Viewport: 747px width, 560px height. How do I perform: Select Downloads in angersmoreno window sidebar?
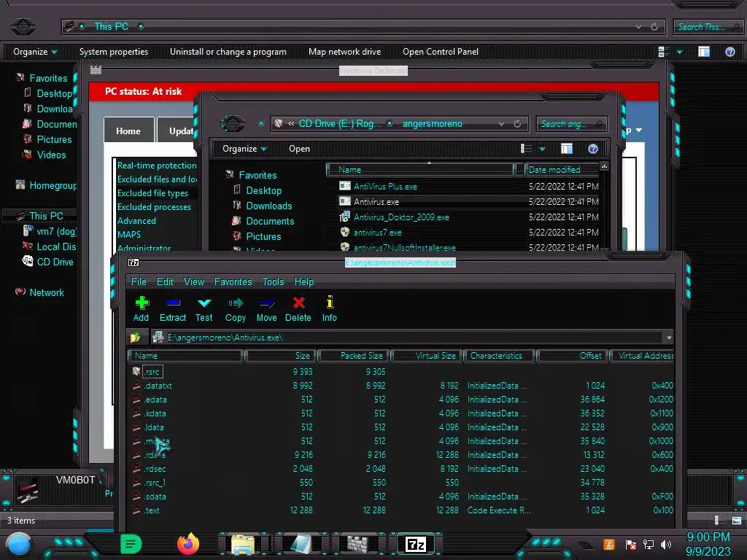pos(268,206)
